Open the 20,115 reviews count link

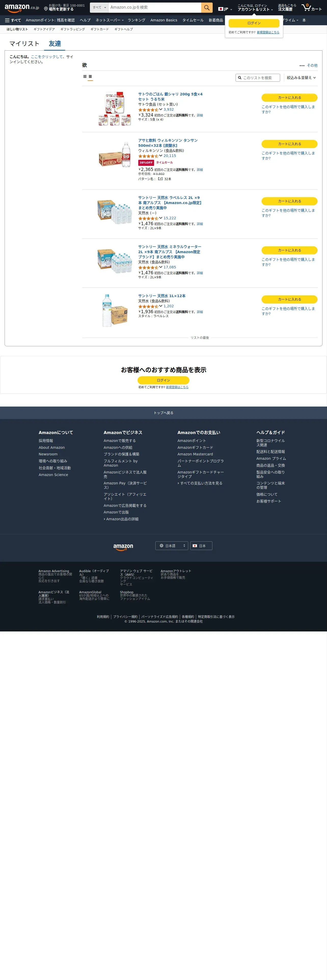click(x=170, y=156)
